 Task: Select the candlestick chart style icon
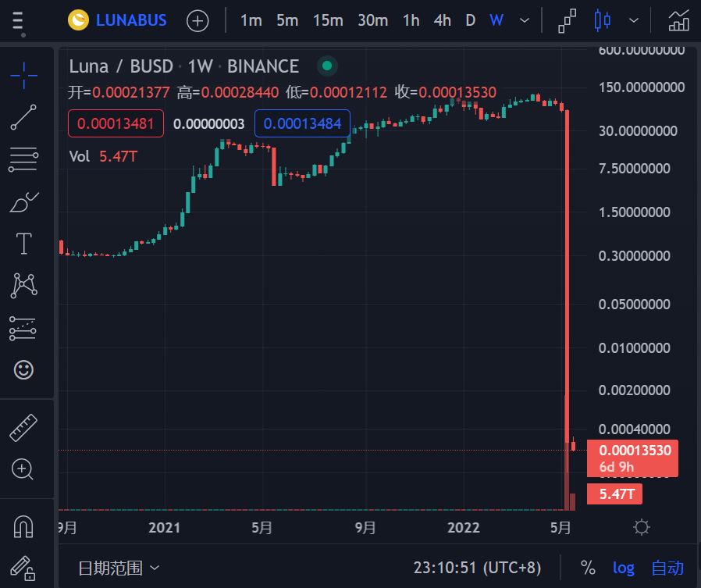(x=602, y=20)
